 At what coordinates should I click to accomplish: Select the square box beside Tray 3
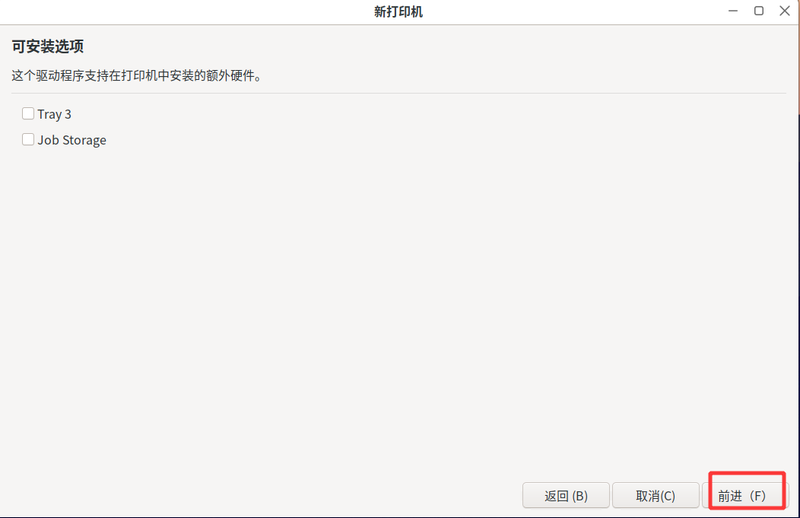pos(28,114)
